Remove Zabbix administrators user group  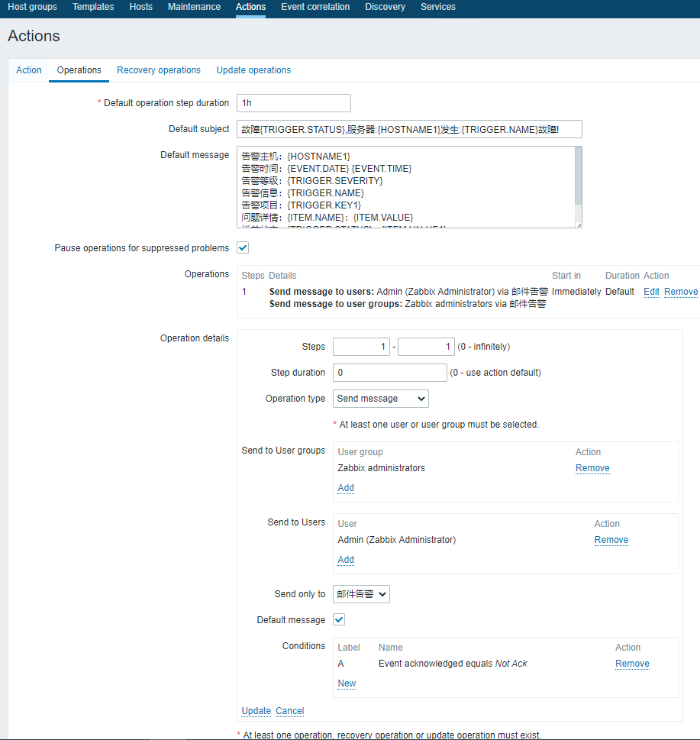tap(592, 468)
